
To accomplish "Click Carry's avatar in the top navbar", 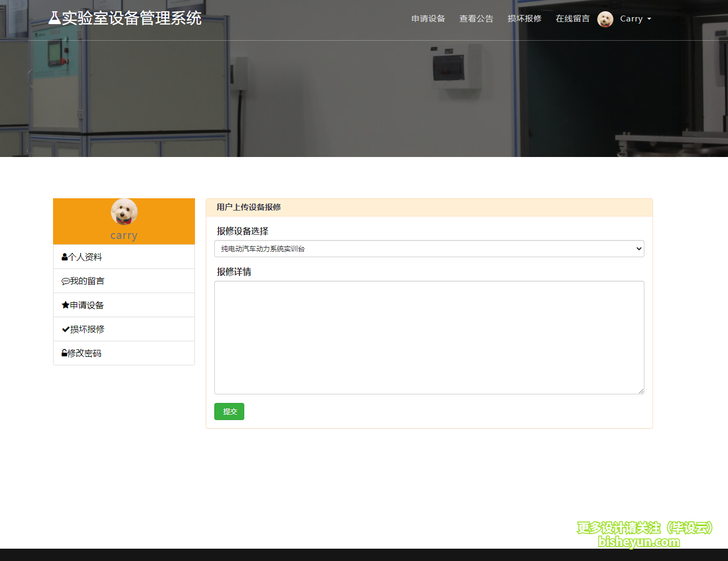I will click(605, 19).
